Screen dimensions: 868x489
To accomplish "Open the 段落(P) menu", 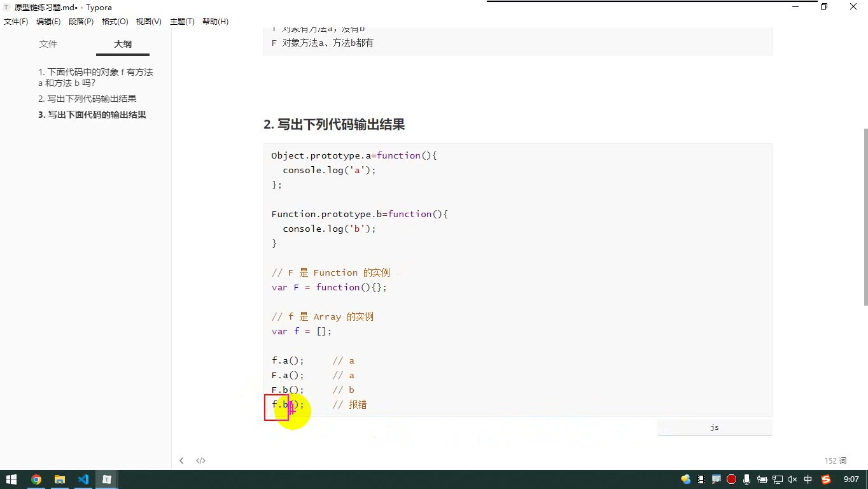I will 81,22.
